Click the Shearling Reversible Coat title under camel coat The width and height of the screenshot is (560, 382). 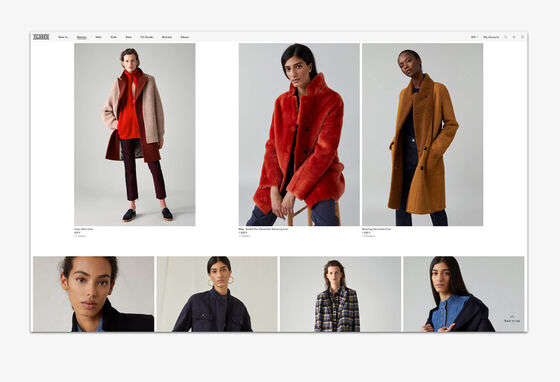click(x=376, y=229)
